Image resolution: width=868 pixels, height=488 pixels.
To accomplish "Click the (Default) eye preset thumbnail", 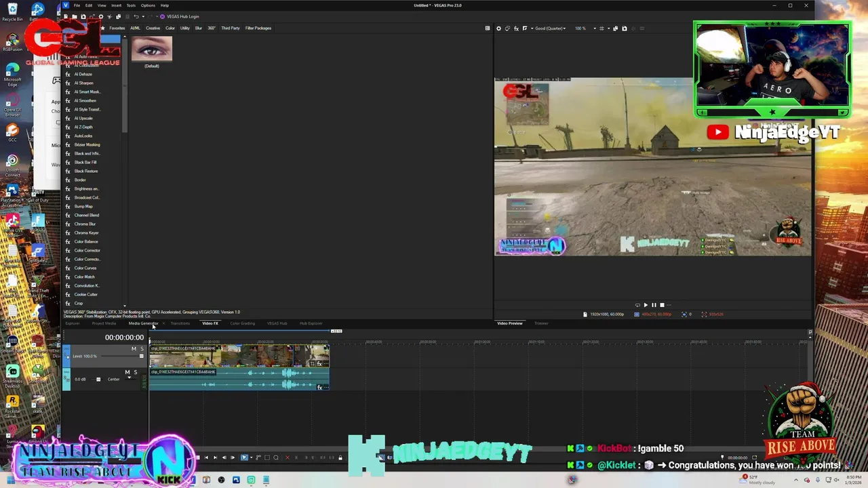I will point(152,49).
